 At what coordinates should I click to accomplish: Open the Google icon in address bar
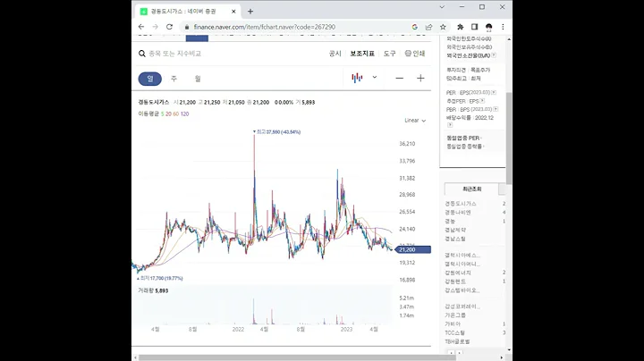(x=414, y=27)
